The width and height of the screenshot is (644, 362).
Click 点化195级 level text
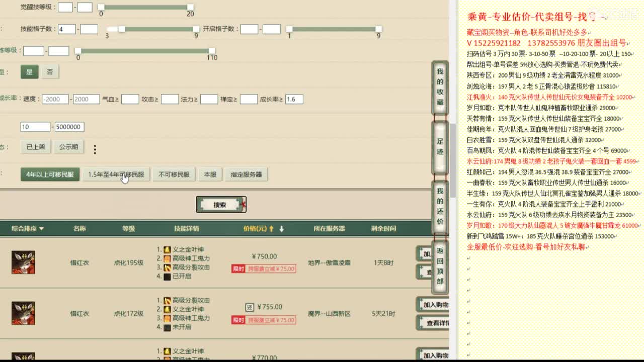point(129,262)
